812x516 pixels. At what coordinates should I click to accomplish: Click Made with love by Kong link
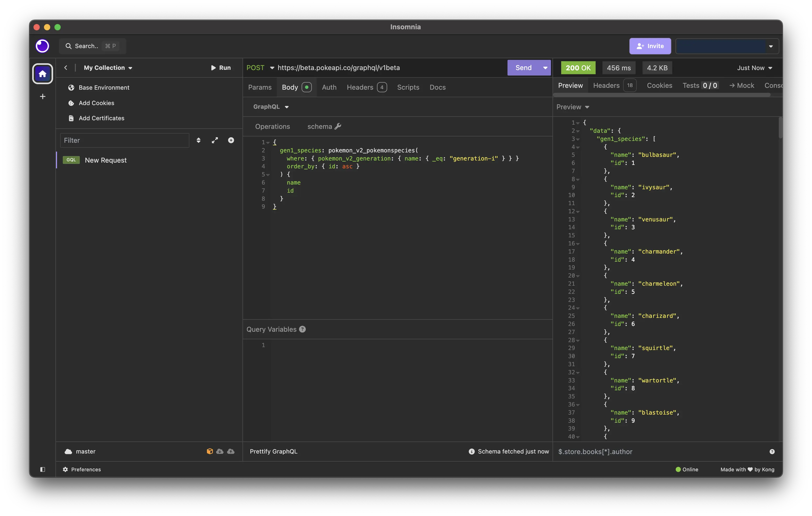[747, 469]
